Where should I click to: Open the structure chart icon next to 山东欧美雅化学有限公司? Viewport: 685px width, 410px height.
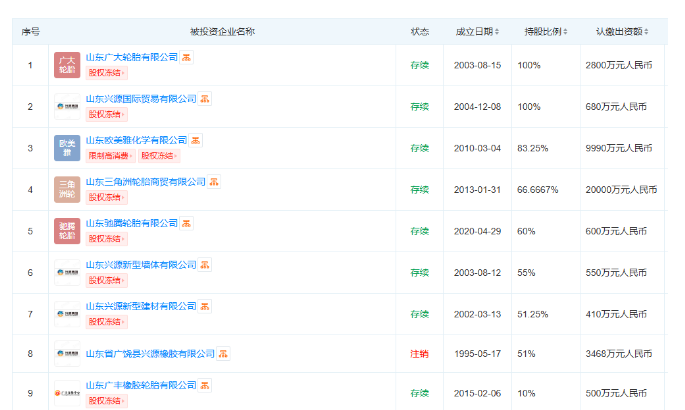pyautogui.click(x=196, y=140)
